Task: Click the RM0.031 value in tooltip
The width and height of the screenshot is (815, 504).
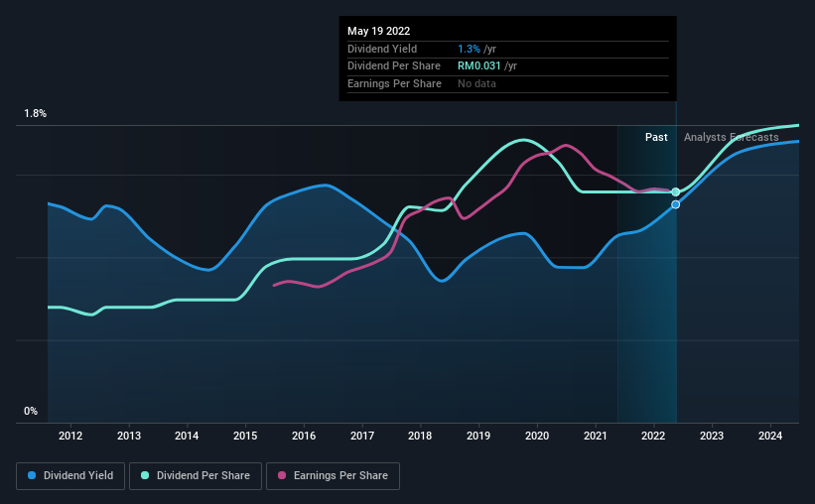Action: tap(479, 66)
